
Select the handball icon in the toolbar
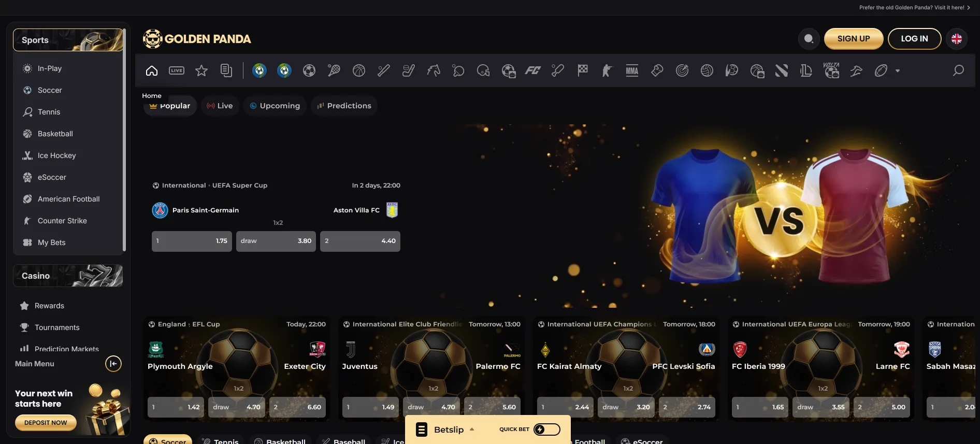pyautogui.click(x=732, y=70)
